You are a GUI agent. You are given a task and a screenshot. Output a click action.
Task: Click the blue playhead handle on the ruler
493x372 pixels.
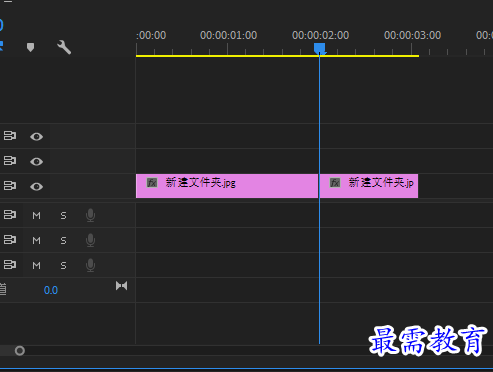(x=320, y=48)
